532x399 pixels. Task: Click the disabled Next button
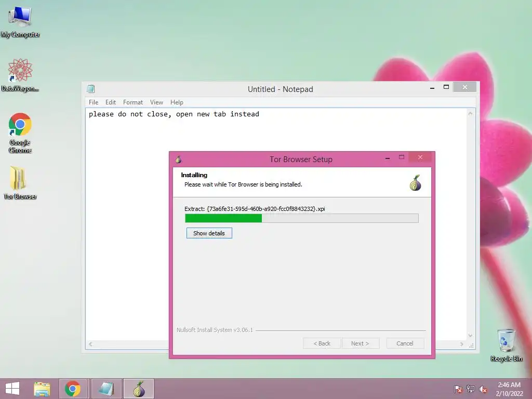point(361,343)
